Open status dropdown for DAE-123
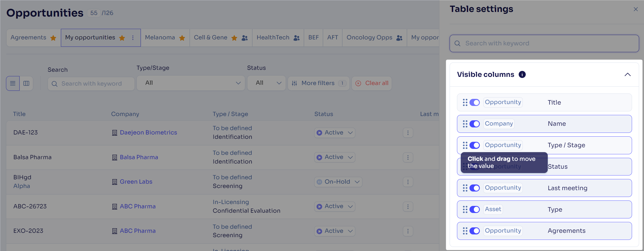 (335, 133)
